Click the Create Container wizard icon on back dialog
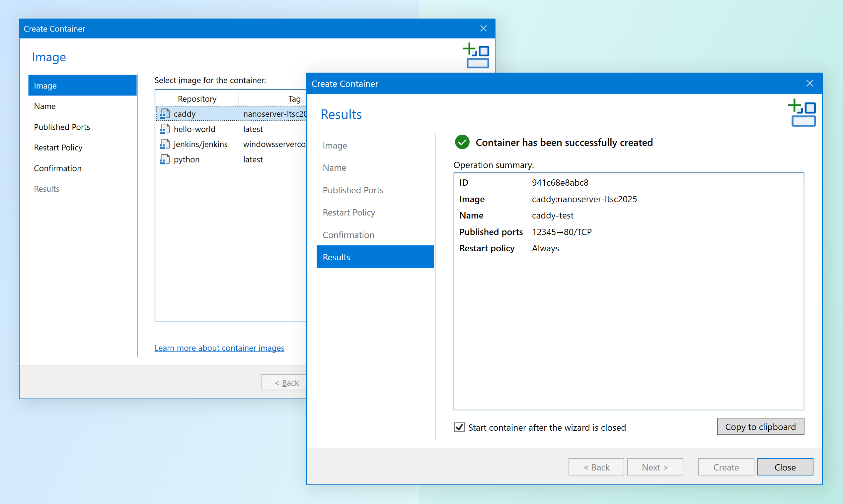The image size is (843, 504). (477, 56)
